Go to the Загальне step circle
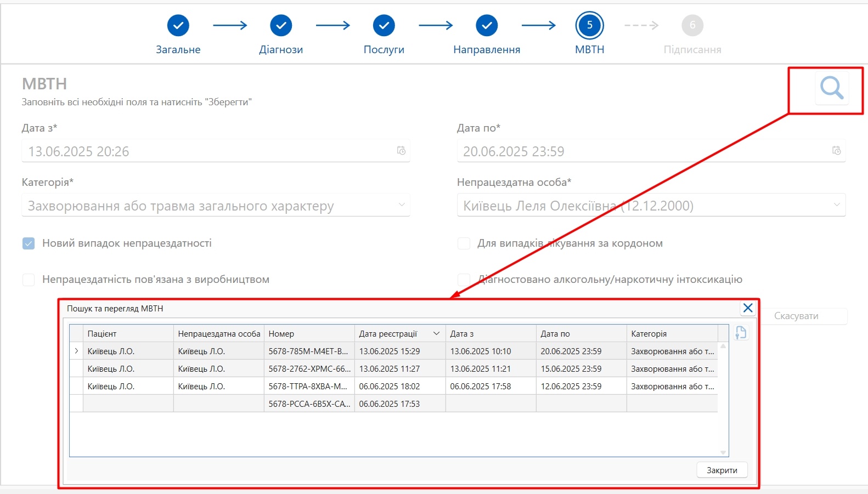868x494 pixels. tap(178, 25)
